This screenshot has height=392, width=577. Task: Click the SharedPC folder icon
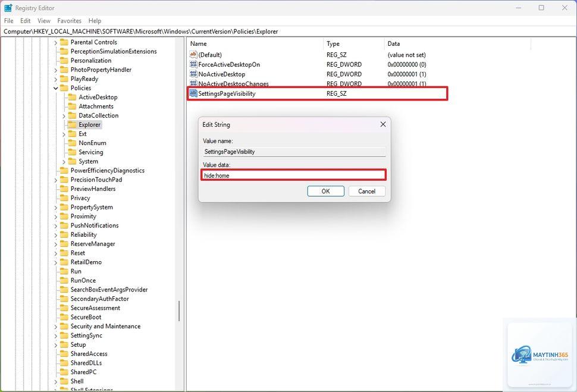[x=64, y=372]
